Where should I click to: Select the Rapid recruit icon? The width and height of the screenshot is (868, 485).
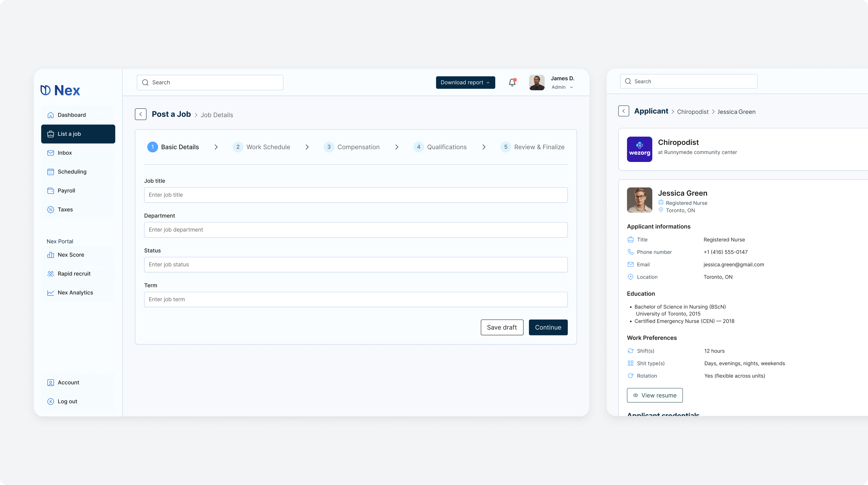click(x=51, y=274)
